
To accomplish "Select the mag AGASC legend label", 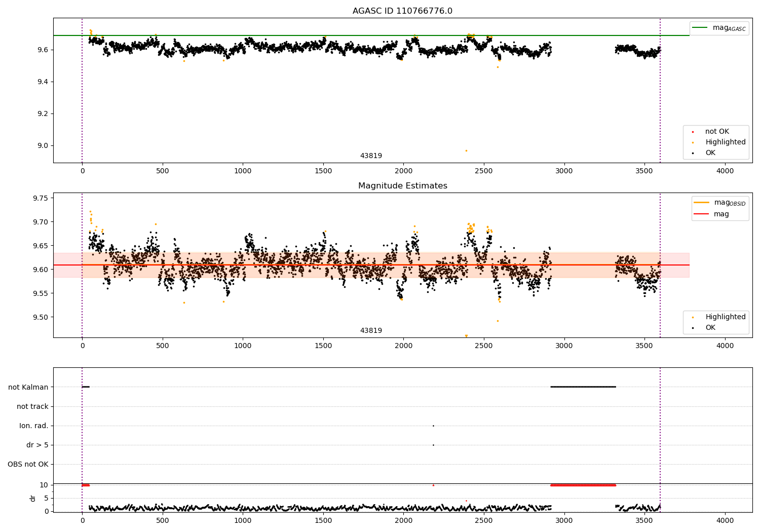I will coord(729,28).
